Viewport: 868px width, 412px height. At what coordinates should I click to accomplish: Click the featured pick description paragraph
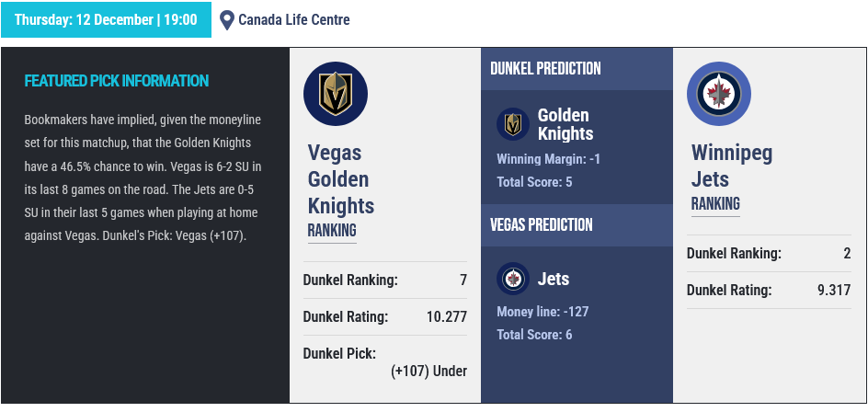point(143,177)
